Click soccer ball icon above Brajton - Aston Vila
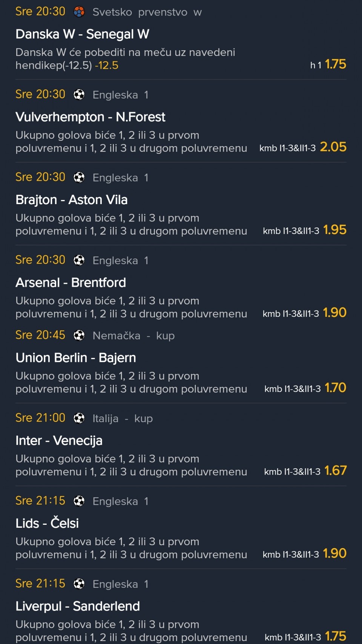The width and height of the screenshot is (362, 644). coord(79,177)
